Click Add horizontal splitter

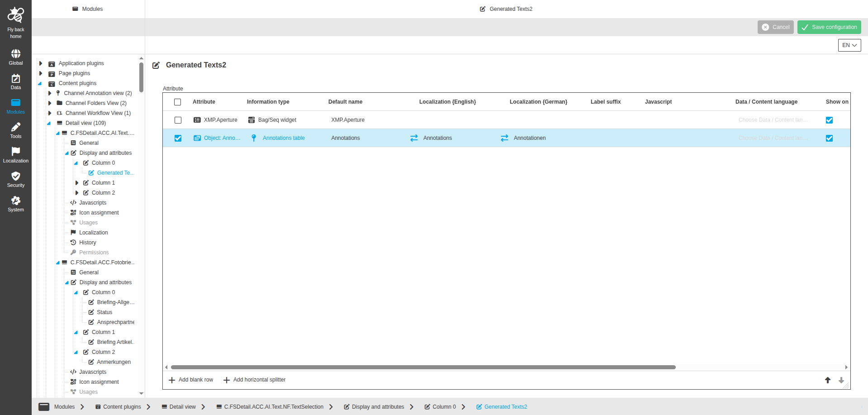click(x=255, y=380)
